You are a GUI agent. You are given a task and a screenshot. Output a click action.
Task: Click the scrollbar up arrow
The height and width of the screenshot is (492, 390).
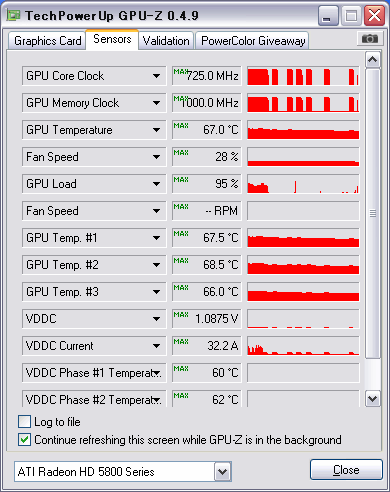pyautogui.click(x=372, y=60)
